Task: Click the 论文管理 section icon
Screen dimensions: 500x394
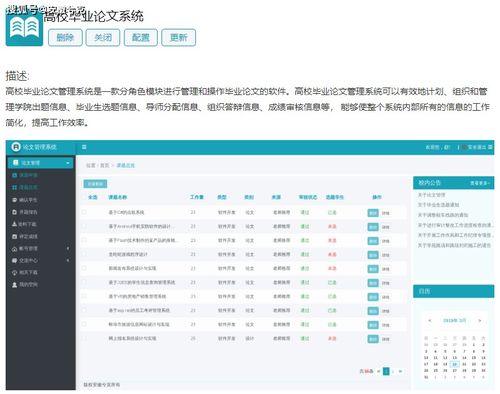Action: [x=15, y=163]
